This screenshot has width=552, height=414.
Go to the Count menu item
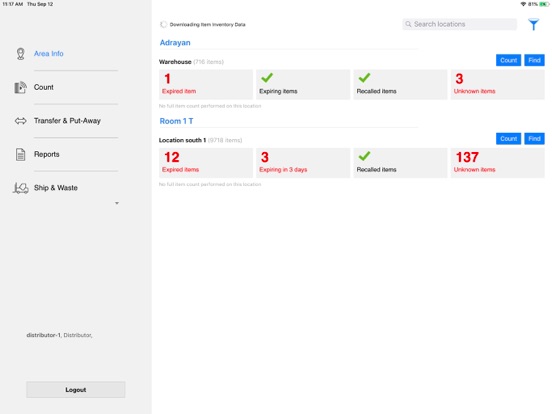(x=44, y=87)
